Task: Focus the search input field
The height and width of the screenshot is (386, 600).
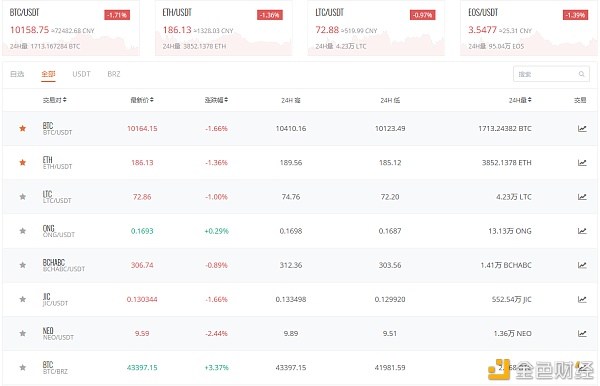Action: point(546,74)
